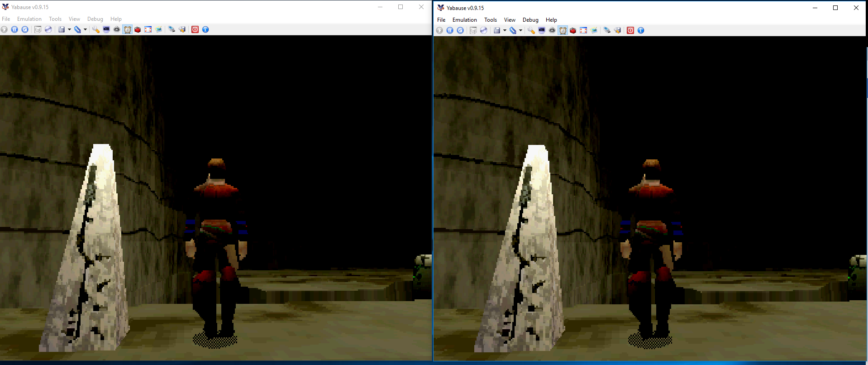Click paperclip Load State icon in right window
Viewport: 868px width, 365px height.
(x=513, y=30)
